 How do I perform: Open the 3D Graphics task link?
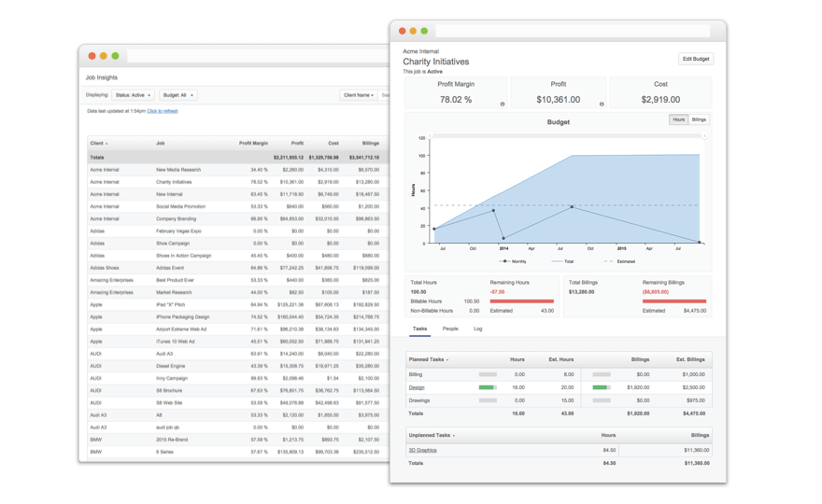click(x=422, y=450)
